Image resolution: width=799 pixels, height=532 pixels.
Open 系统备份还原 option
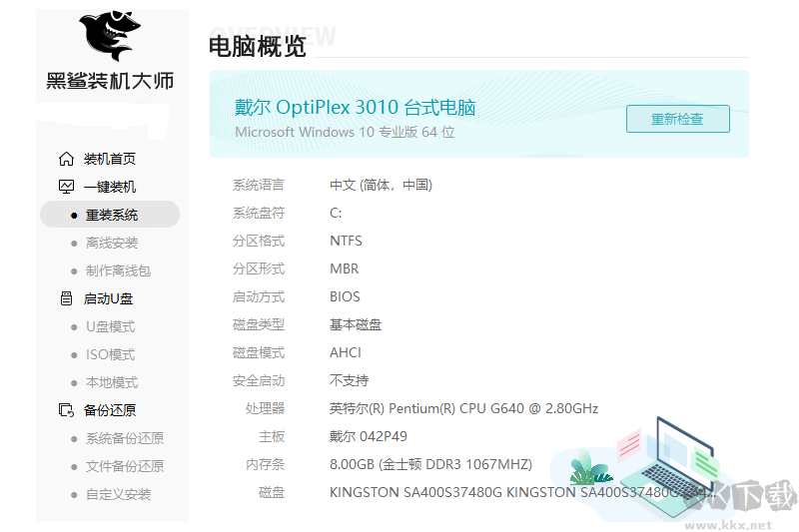(x=125, y=438)
